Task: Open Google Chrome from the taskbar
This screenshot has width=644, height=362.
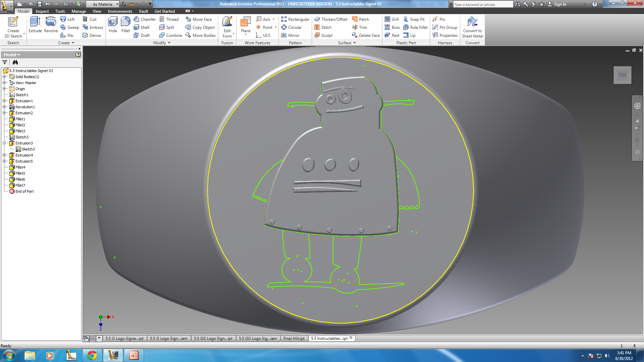Action: pyautogui.click(x=92, y=355)
